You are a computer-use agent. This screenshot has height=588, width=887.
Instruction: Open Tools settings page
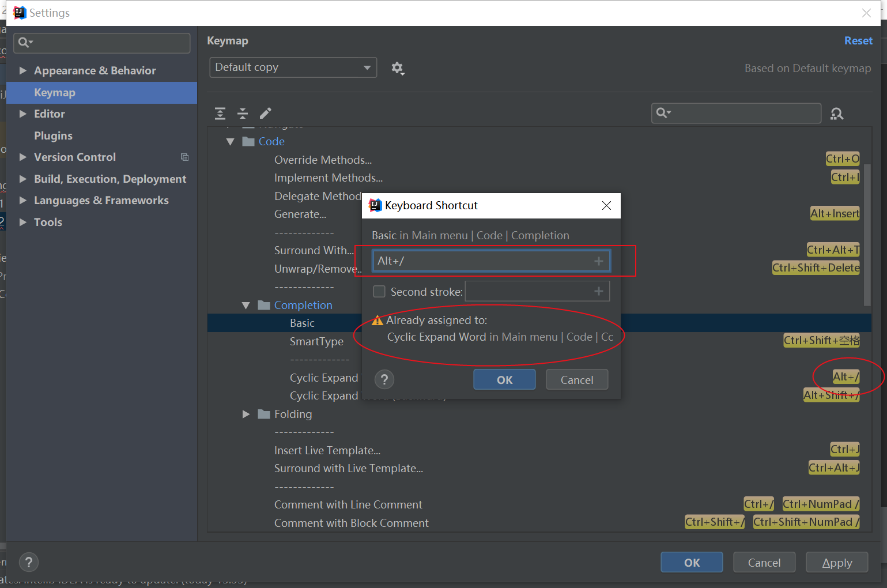(48, 222)
